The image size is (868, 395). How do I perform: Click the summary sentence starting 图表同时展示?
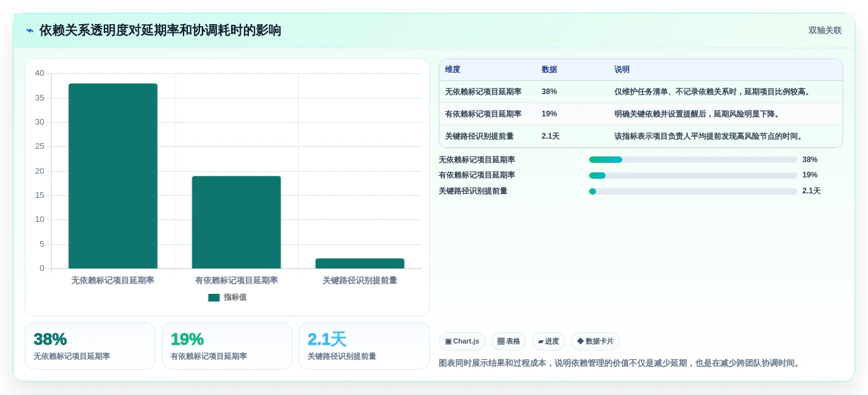(x=620, y=363)
